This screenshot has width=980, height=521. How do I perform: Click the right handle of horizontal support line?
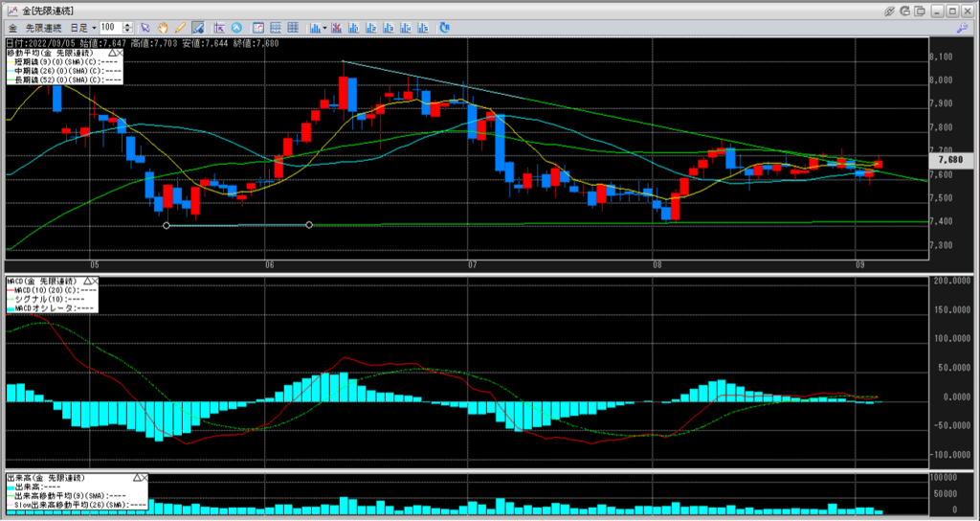[309, 224]
